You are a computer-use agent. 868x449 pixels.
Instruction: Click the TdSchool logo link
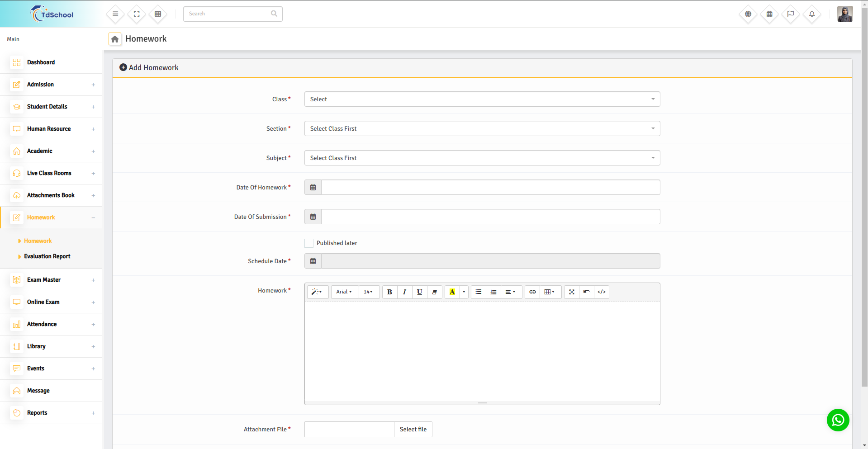point(52,14)
